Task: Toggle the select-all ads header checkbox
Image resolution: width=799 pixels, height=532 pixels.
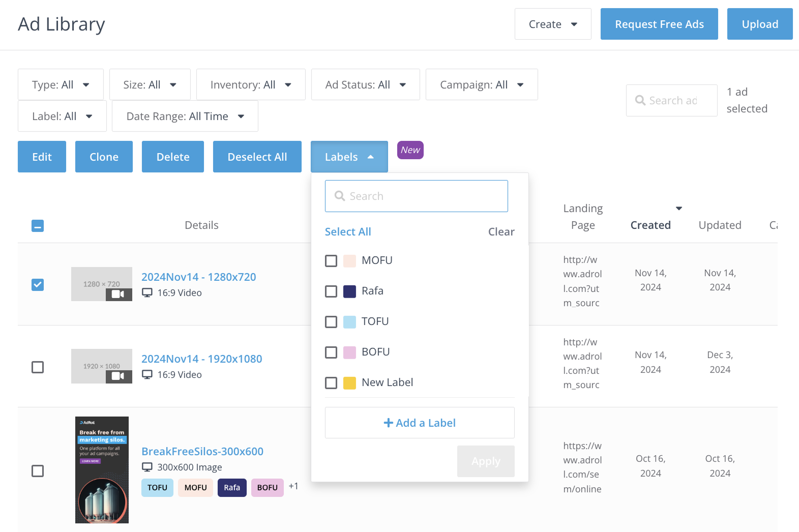Action: point(38,226)
